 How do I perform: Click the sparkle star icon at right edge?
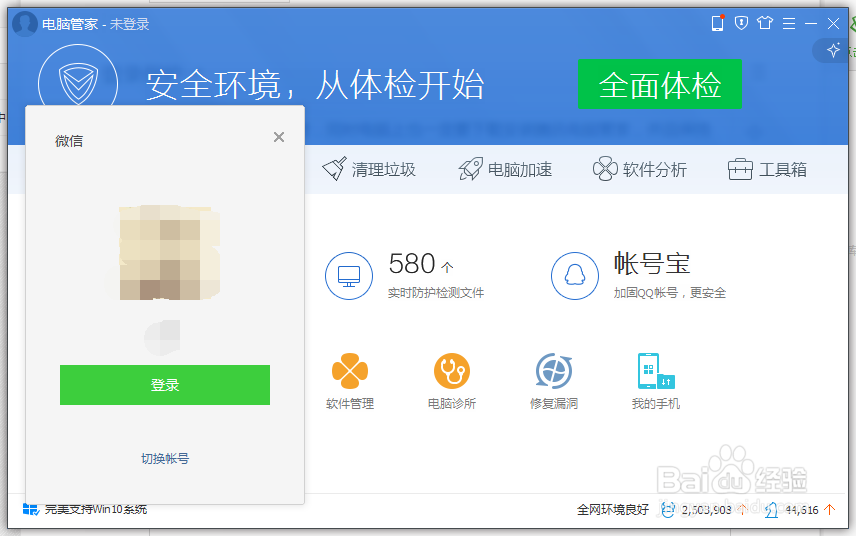(x=833, y=50)
